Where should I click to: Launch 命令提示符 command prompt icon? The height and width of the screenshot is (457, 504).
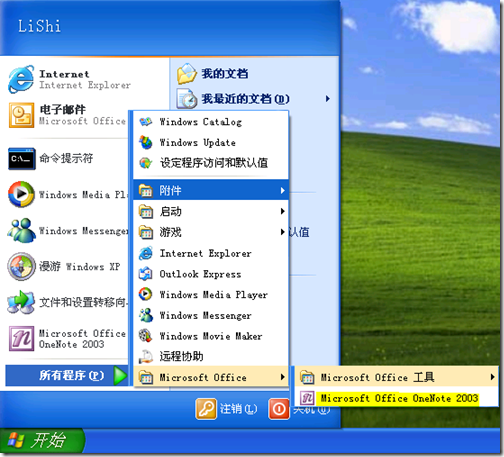pyautogui.click(x=22, y=159)
